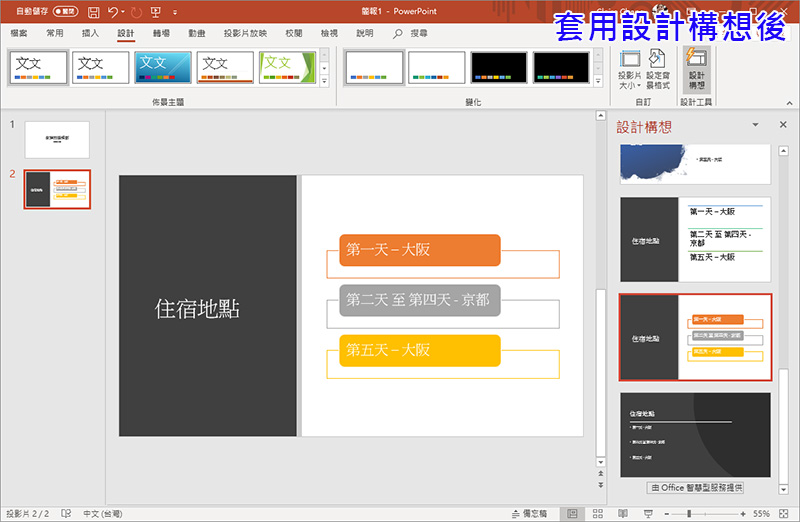The width and height of the screenshot is (800, 522).
Task: Switch to the 插入 tab
Action: 90,33
